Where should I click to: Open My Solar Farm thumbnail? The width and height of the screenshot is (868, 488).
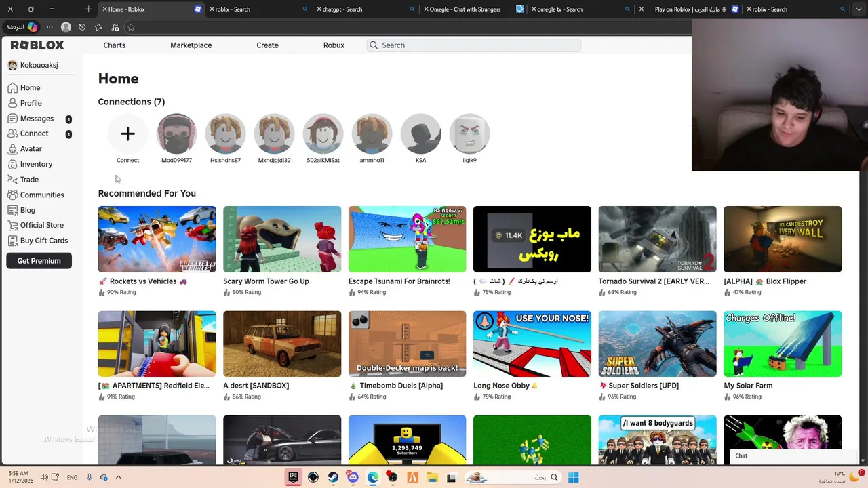click(x=783, y=344)
